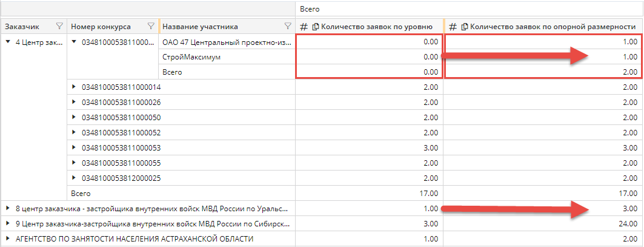Expand tender 0348100053811000053
Image resolution: width=644 pixels, height=247 pixels.
click(x=75, y=148)
